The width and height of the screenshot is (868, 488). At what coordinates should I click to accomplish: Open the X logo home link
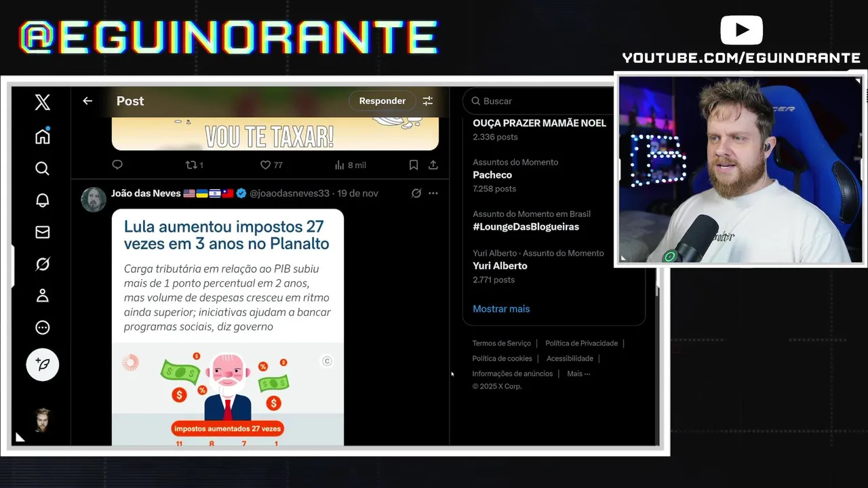point(43,102)
